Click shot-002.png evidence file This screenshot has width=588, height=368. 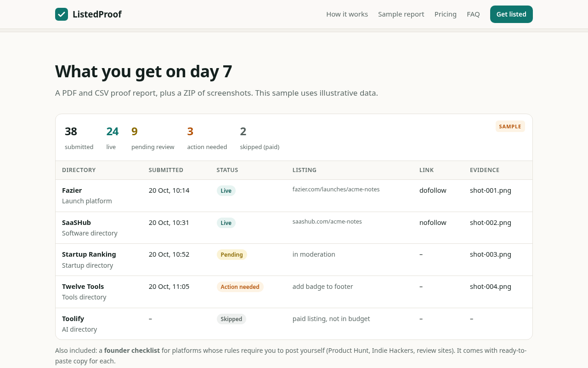491,223
